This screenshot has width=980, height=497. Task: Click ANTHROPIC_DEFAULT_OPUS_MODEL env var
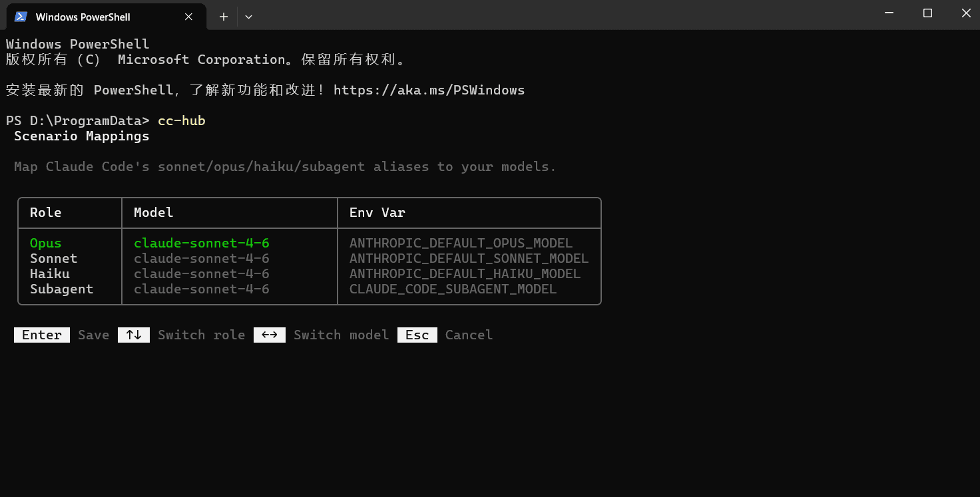coord(461,243)
